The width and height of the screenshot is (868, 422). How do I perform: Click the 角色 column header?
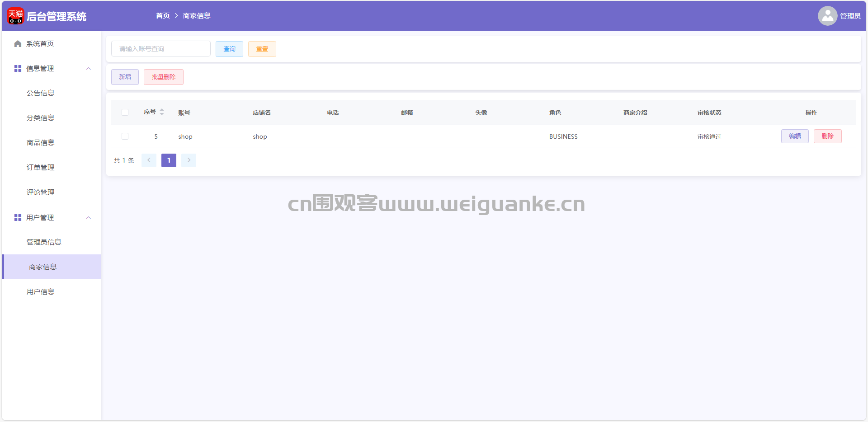click(x=555, y=113)
